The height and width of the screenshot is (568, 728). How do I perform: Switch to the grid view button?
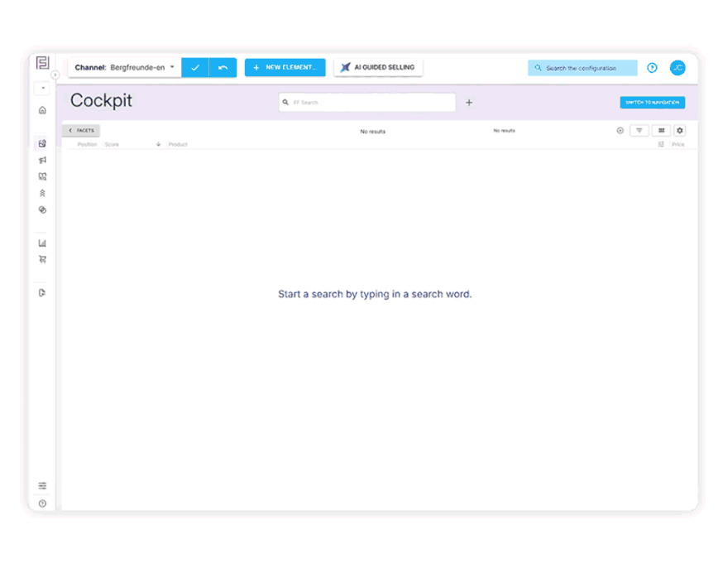[661, 131]
